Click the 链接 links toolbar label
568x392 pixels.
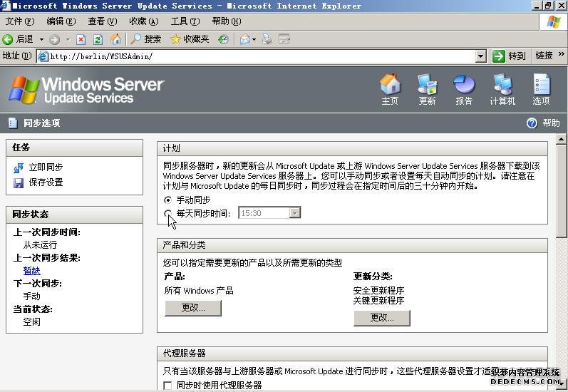[x=544, y=56]
